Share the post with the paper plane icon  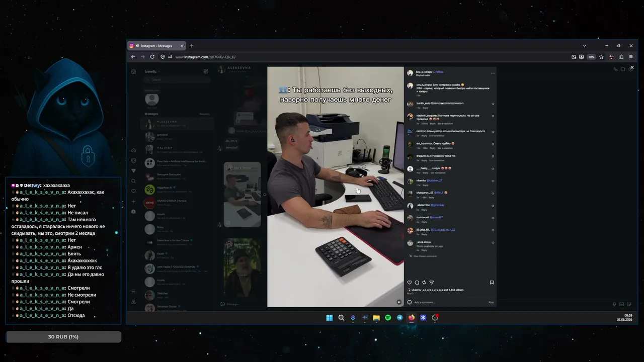coord(431,283)
